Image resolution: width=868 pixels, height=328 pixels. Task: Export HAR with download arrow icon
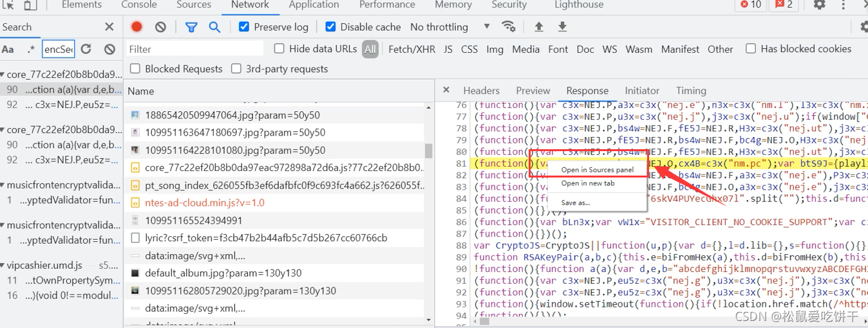pyautogui.click(x=562, y=27)
